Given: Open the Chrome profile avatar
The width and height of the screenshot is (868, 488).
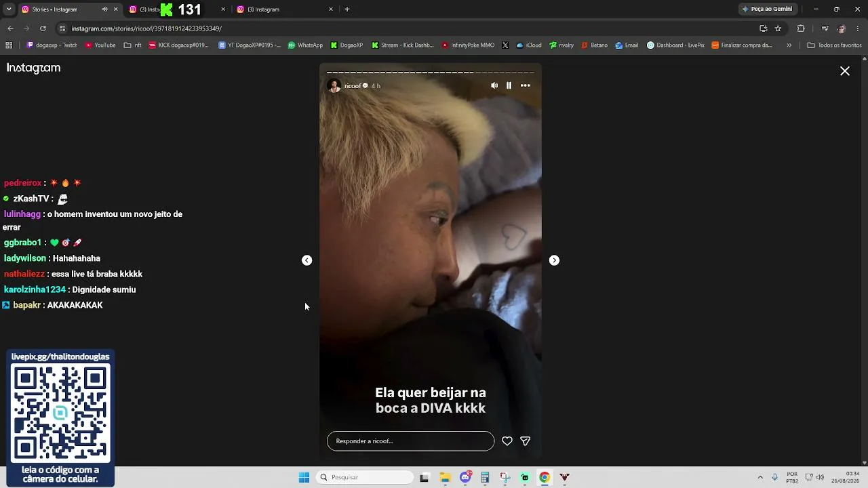Looking at the screenshot, I should (x=842, y=28).
